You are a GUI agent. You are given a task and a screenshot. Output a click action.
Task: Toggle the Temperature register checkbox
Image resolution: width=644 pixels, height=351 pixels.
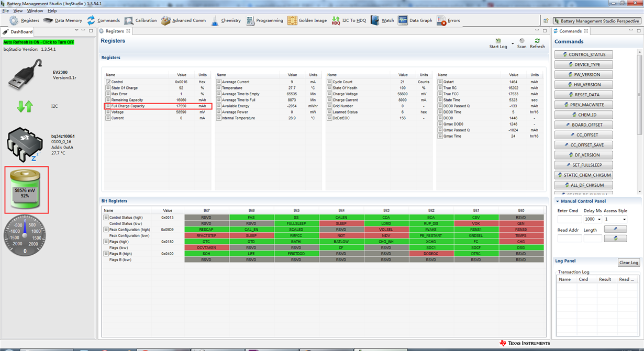(x=219, y=88)
